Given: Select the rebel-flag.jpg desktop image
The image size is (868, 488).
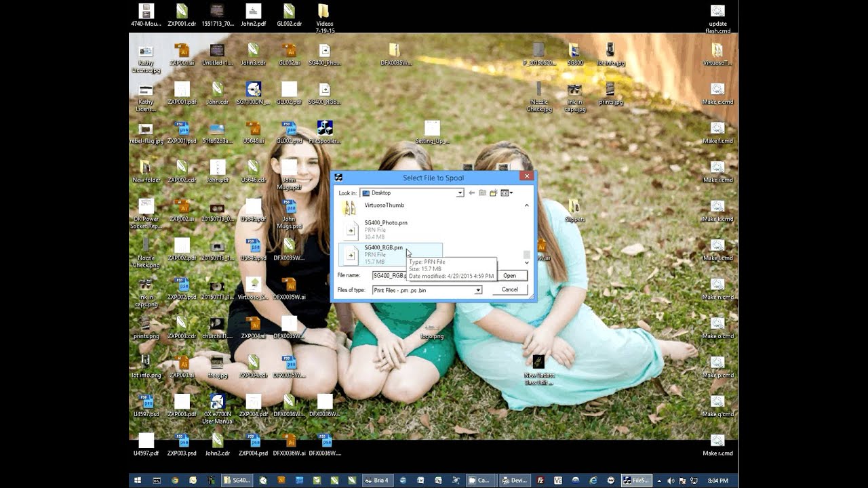Looking at the screenshot, I should (146, 132).
